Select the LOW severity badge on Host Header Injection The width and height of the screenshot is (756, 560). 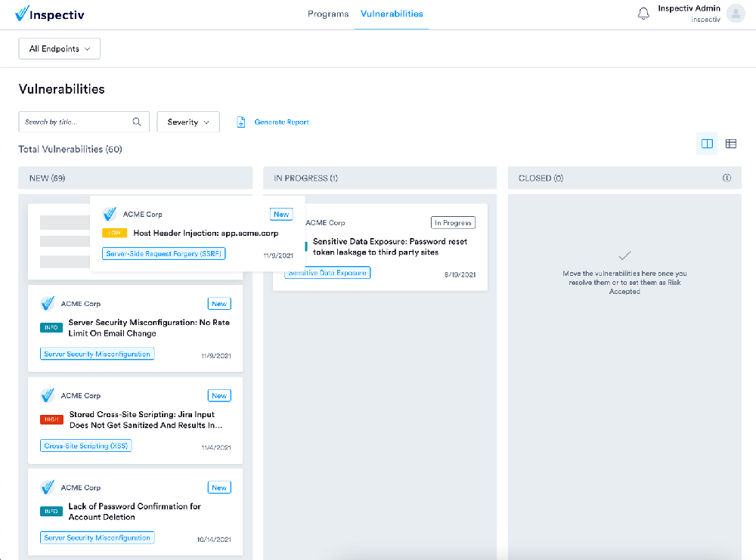[114, 234]
